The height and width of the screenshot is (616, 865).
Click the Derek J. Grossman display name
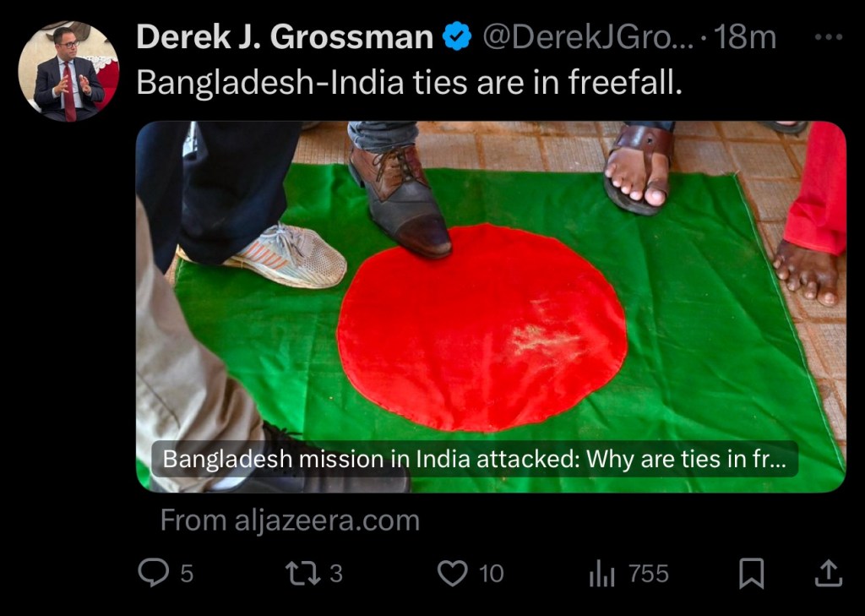[285, 37]
